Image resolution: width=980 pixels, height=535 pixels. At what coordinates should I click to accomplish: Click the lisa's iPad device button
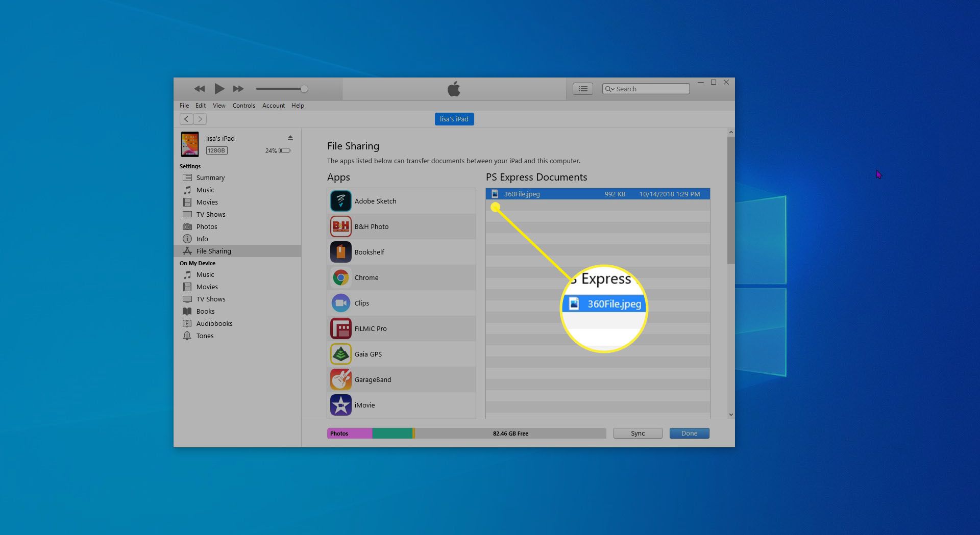click(x=454, y=119)
